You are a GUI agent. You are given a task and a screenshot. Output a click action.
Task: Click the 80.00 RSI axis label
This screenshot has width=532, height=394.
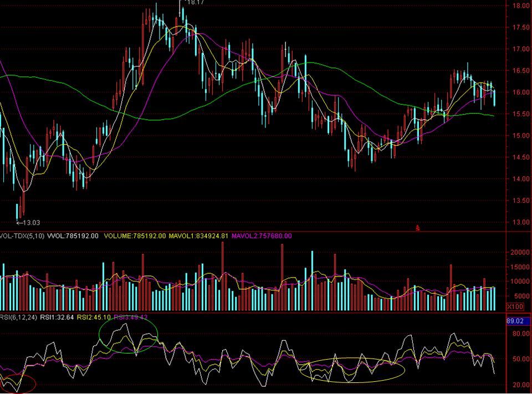pyautogui.click(x=521, y=334)
